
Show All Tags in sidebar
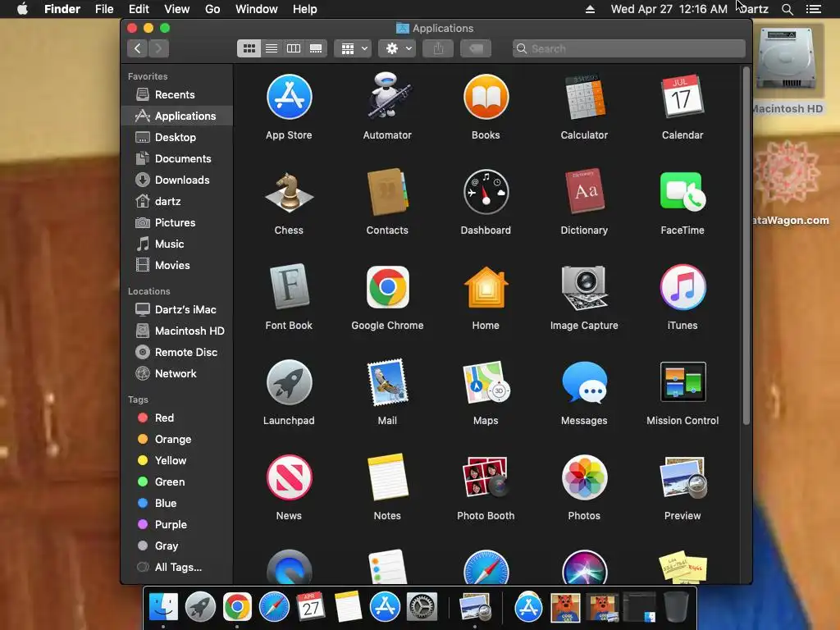(x=177, y=568)
